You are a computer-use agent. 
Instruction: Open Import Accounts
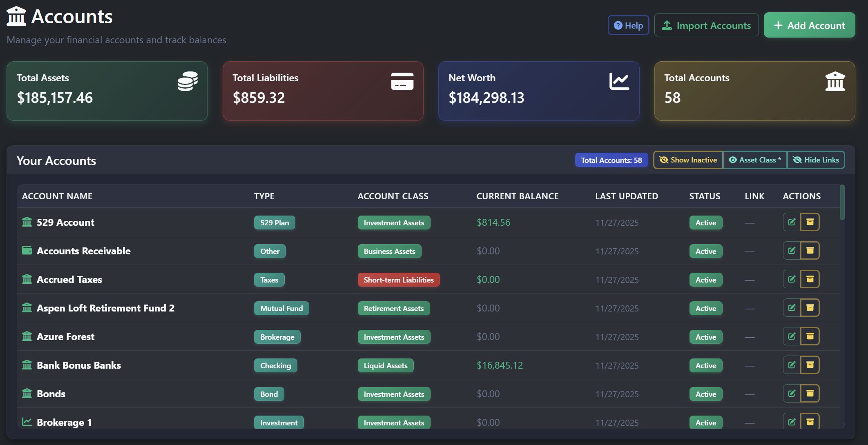coord(706,25)
